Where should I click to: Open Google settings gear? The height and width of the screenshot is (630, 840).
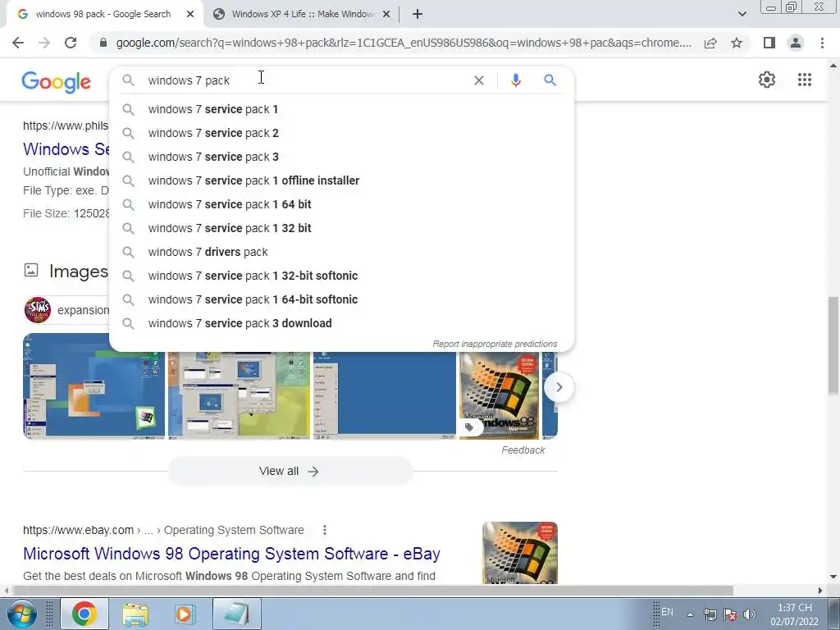[767, 80]
